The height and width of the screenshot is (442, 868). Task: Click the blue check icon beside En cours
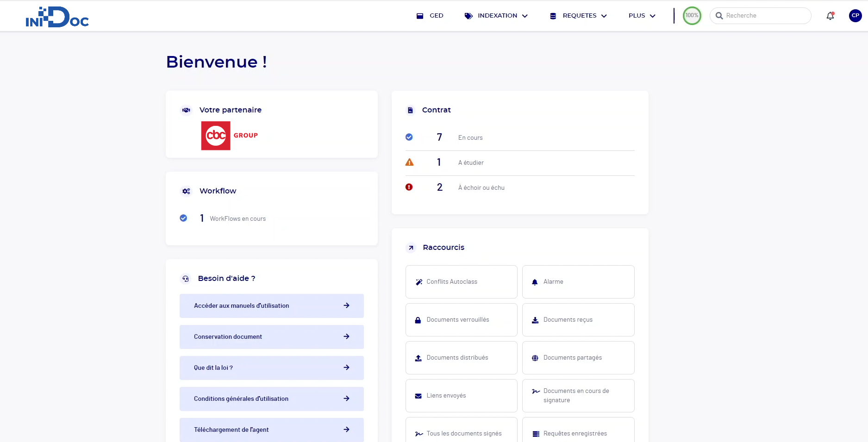[x=409, y=137]
